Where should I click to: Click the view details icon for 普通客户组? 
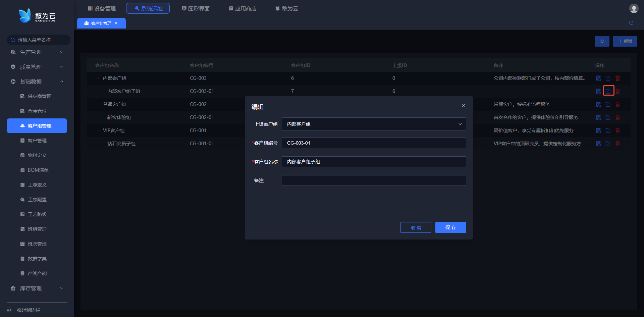point(598,104)
